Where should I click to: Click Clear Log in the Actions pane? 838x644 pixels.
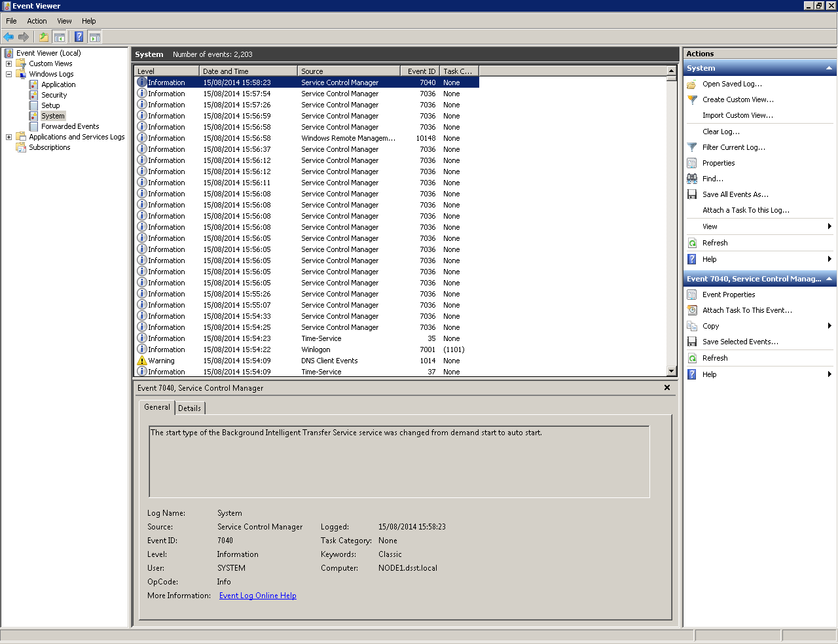(x=721, y=132)
